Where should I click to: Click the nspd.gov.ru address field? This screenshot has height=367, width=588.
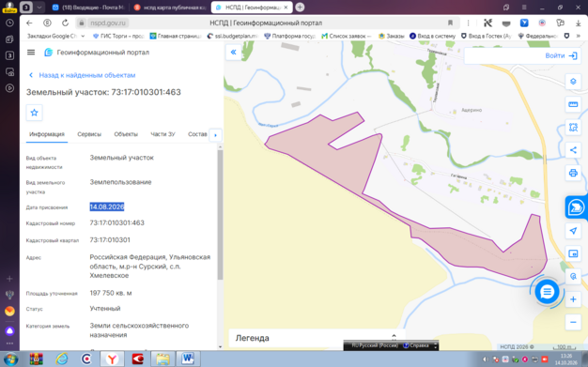pyautogui.click(x=108, y=23)
